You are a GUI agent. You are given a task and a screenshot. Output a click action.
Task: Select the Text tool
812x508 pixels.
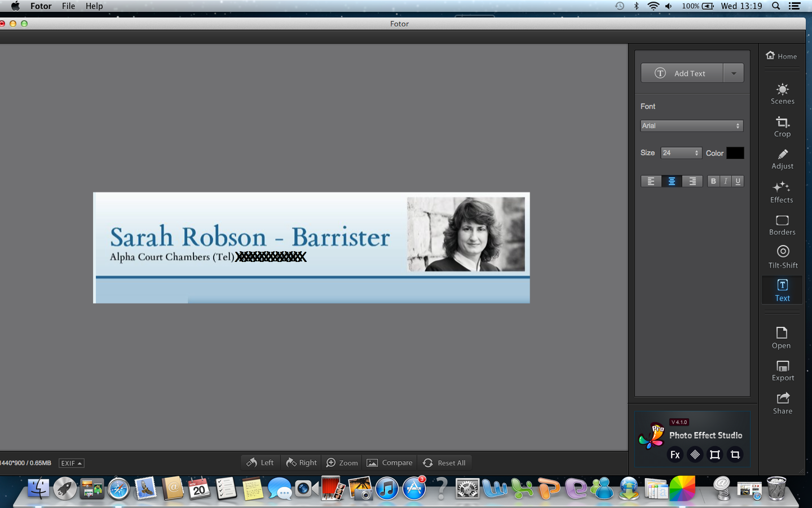point(782,290)
